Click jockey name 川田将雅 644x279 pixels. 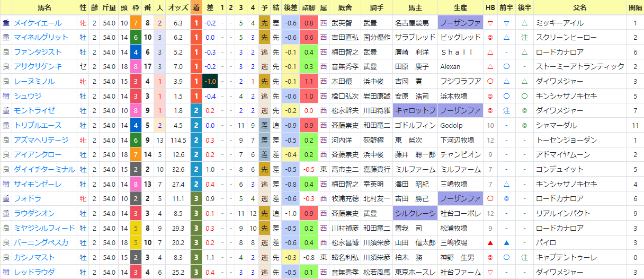pos(376,110)
